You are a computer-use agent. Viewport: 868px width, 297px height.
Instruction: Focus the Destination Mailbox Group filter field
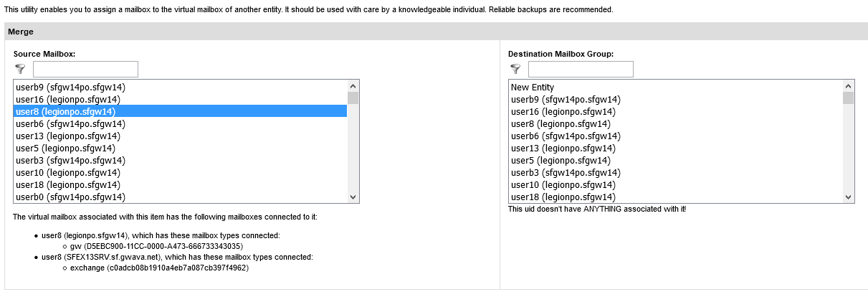pyautogui.click(x=581, y=70)
